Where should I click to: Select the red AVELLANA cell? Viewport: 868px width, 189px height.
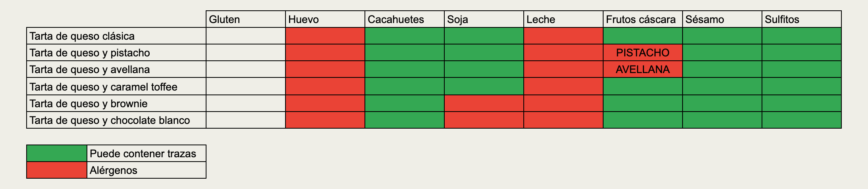(642, 69)
